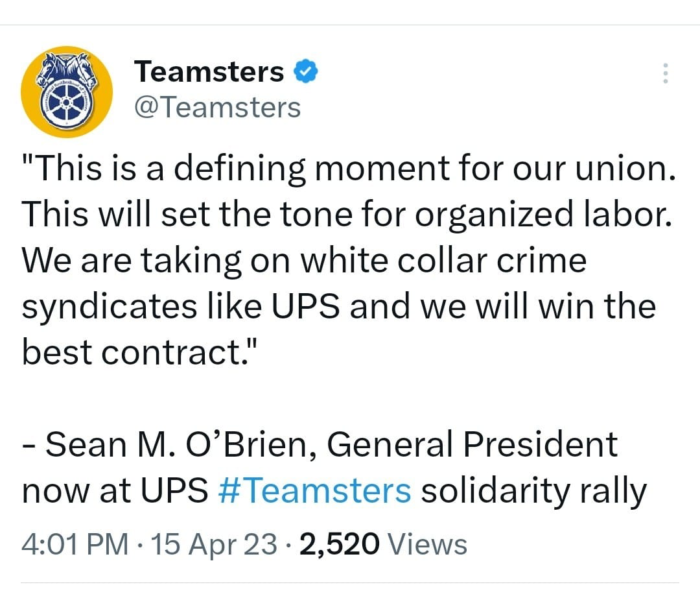Click the 'now at UPS' text
The height and width of the screenshot is (598, 700).
click(115, 490)
